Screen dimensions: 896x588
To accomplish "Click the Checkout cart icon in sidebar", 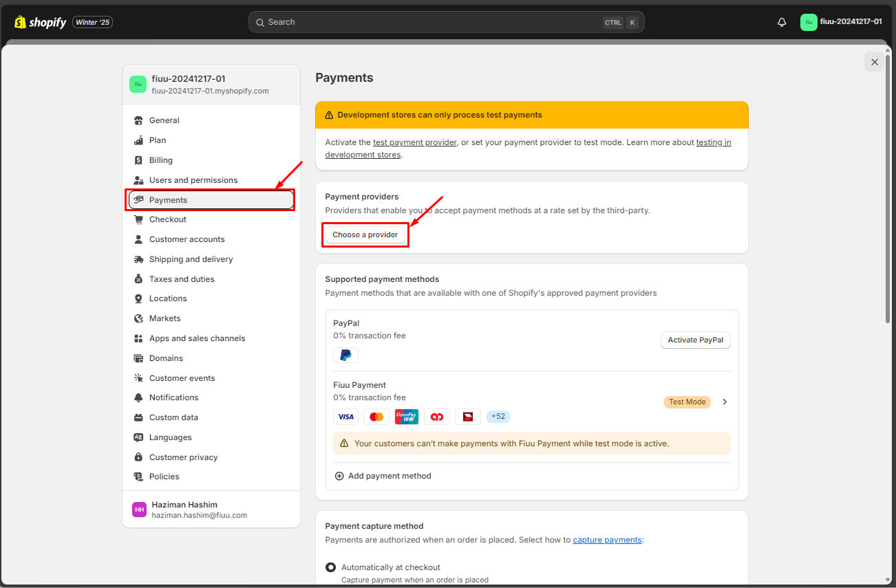I will (138, 219).
